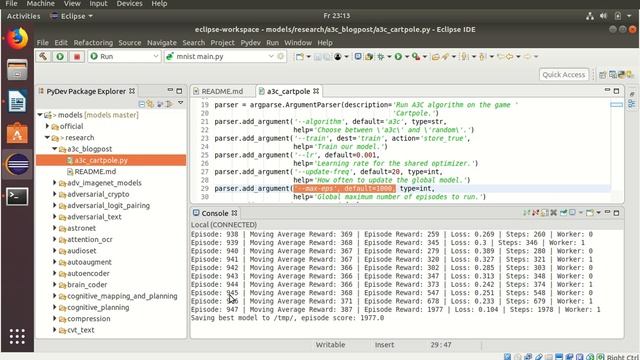Open the Refactoring menu

pyautogui.click(x=93, y=42)
